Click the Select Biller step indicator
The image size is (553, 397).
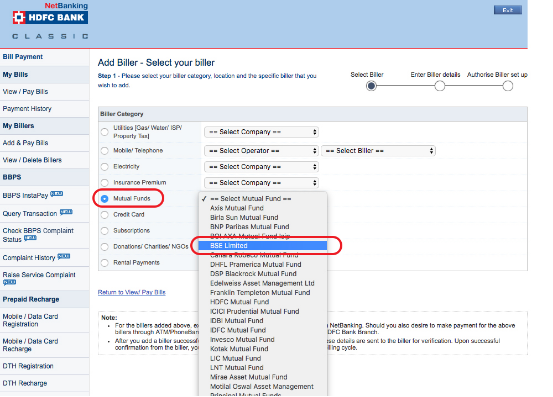click(x=371, y=86)
